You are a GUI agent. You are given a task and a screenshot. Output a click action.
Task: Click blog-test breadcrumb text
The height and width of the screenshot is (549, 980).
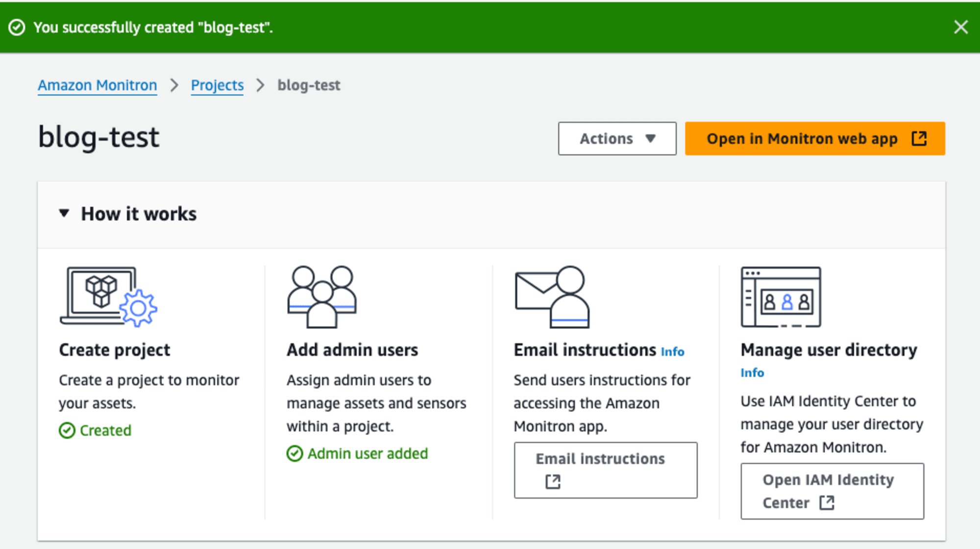pos(309,85)
